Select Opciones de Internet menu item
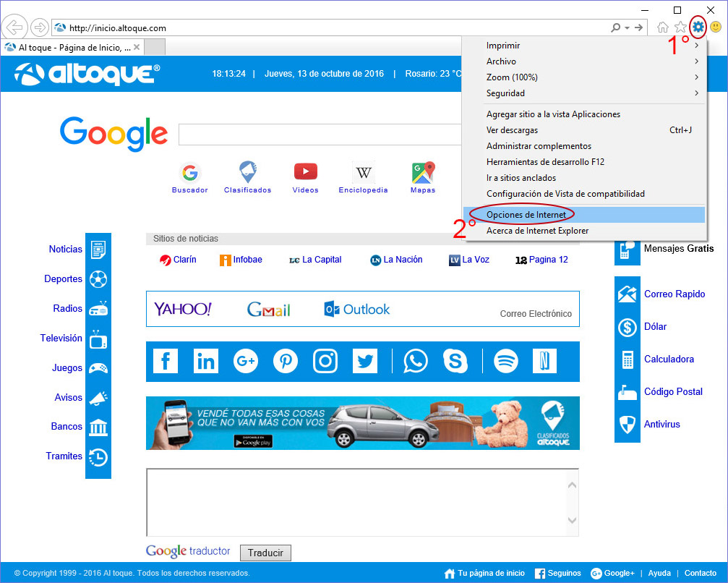 [584, 215]
